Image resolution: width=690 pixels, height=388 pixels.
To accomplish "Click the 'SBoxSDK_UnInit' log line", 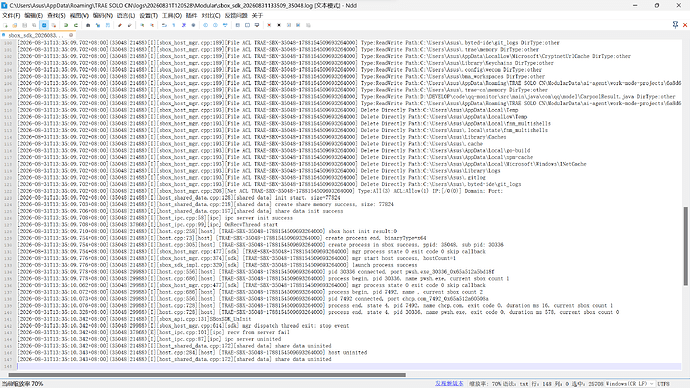I will (134, 319).
